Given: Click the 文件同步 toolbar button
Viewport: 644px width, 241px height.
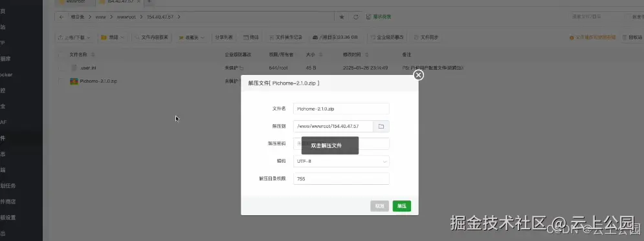Looking at the screenshot, I should tap(427, 37).
